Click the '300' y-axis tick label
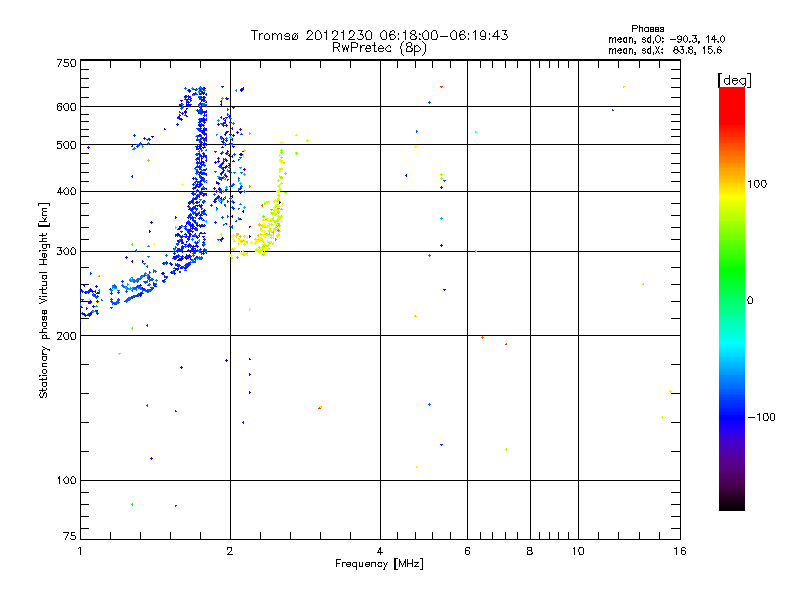This screenshot has height=600, width=800. click(66, 252)
